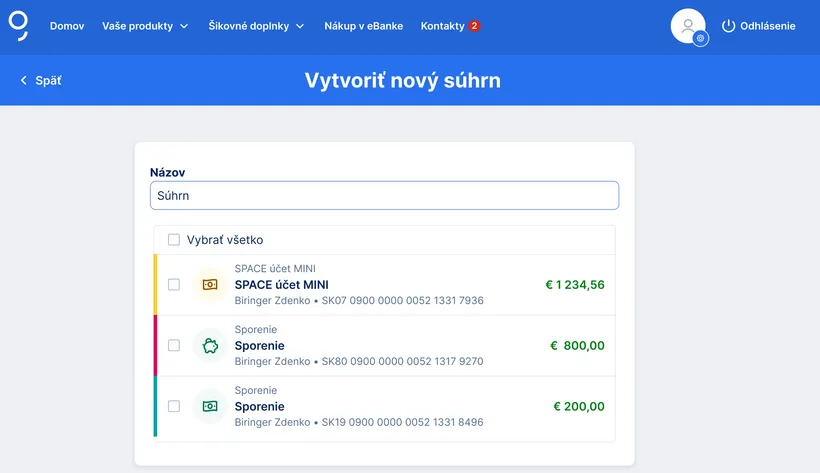Click the settings gear badge on avatar
820x473 pixels.
tap(700, 38)
